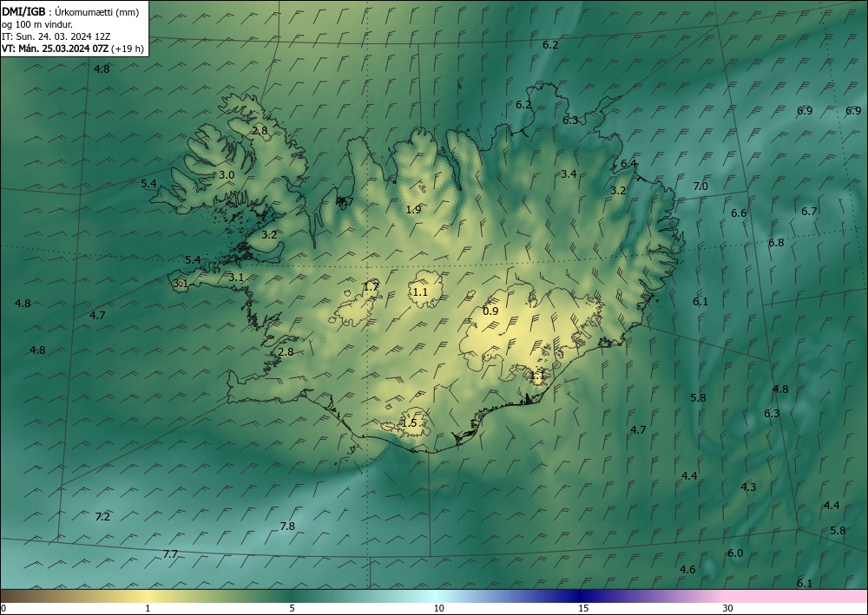Select the 'VT: Mán. 25.03.2024 07Z' valid-time text
Screen dimensions: 868x615
pyautogui.click(x=56, y=49)
